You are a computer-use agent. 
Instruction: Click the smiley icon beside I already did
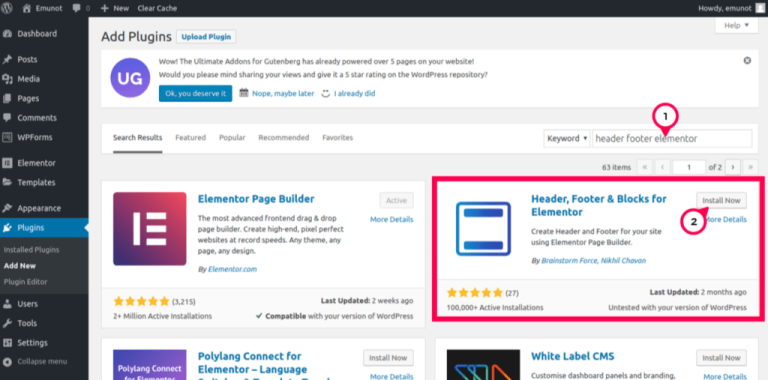[326, 93]
